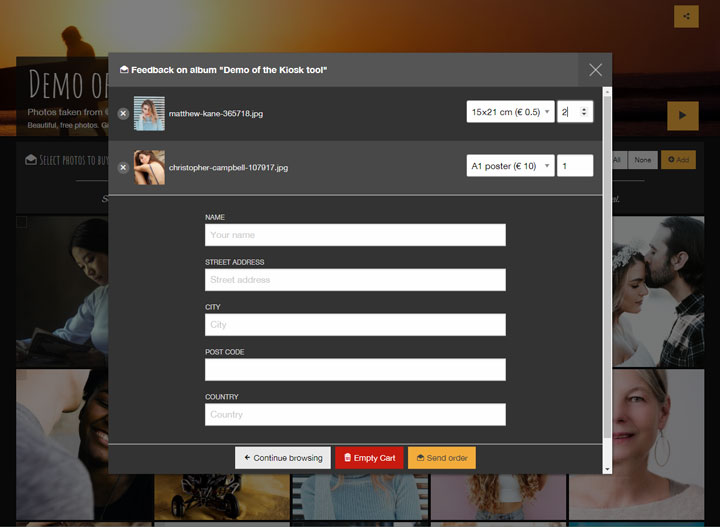The height and width of the screenshot is (527, 720).
Task: Open the A1 poster print size dropdown
Action: 510,166
